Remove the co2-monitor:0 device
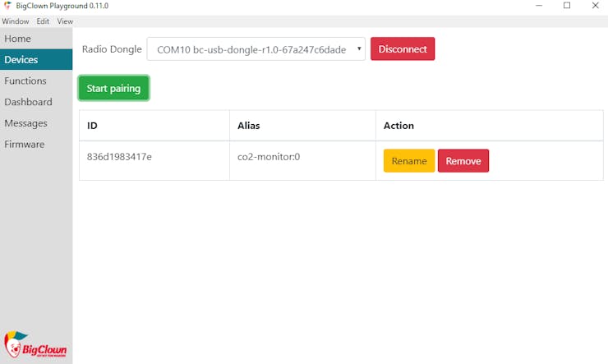 click(x=463, y=161)
